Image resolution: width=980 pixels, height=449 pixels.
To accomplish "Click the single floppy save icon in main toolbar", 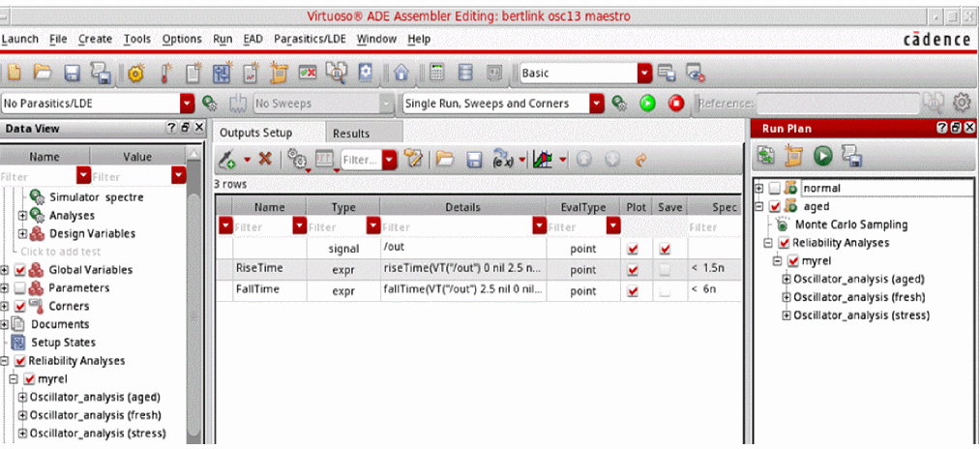I will coord(72,74).
